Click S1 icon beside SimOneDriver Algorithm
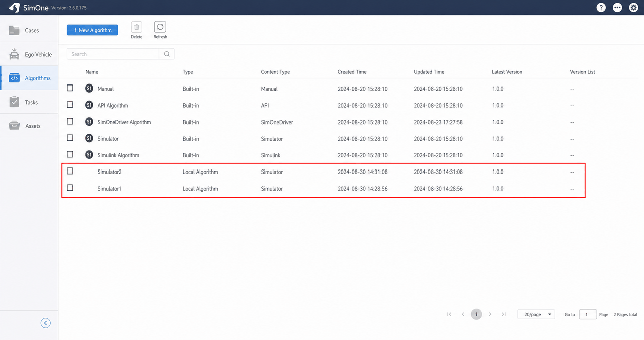The width and height of the screenshot is (644, 340). pyautogui.click(x=89, y=122)
